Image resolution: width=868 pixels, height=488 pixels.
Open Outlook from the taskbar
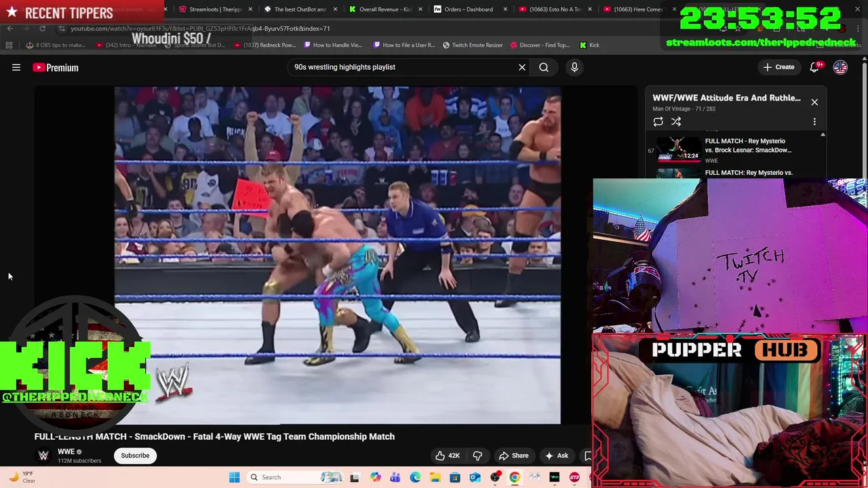pos(475,477)
